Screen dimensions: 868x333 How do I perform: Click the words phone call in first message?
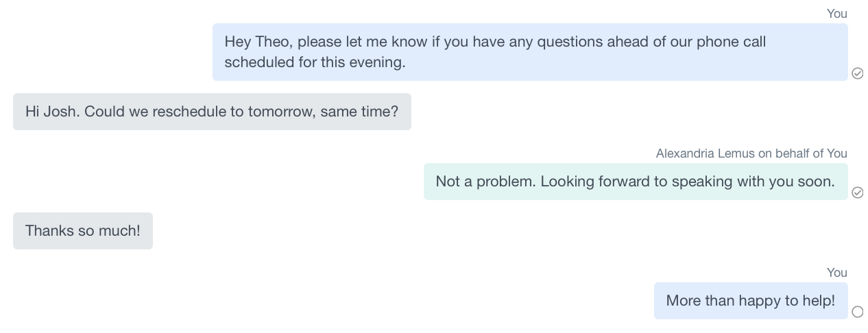[x=732, y=42]
